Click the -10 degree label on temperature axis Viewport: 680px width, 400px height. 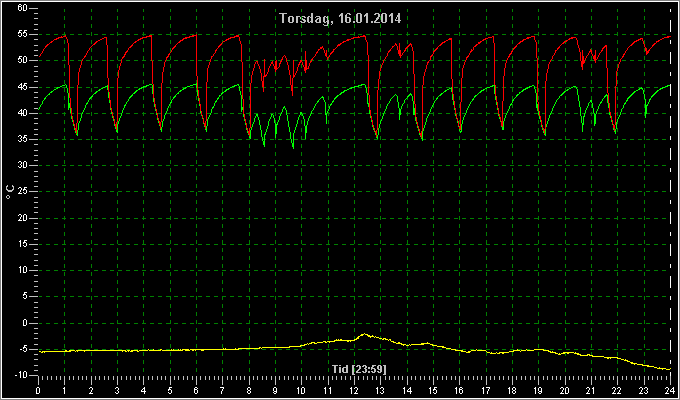point(20,375)
